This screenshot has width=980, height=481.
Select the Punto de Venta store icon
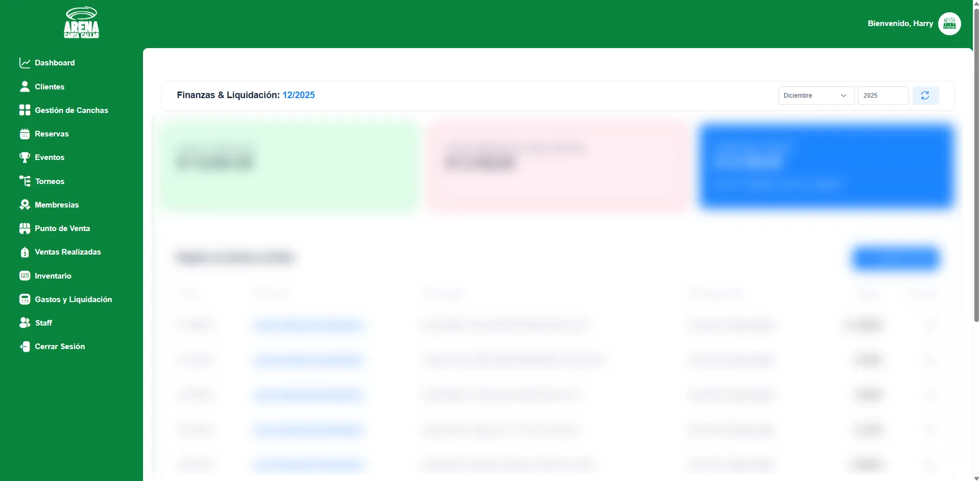point(25,228)
